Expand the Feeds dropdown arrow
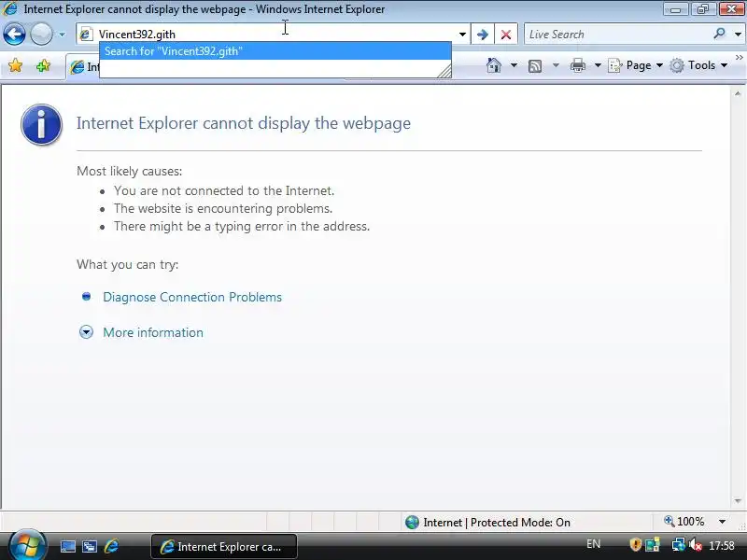Screen dimensions: 747x560 pyautogui.click(x=556, y=65)
